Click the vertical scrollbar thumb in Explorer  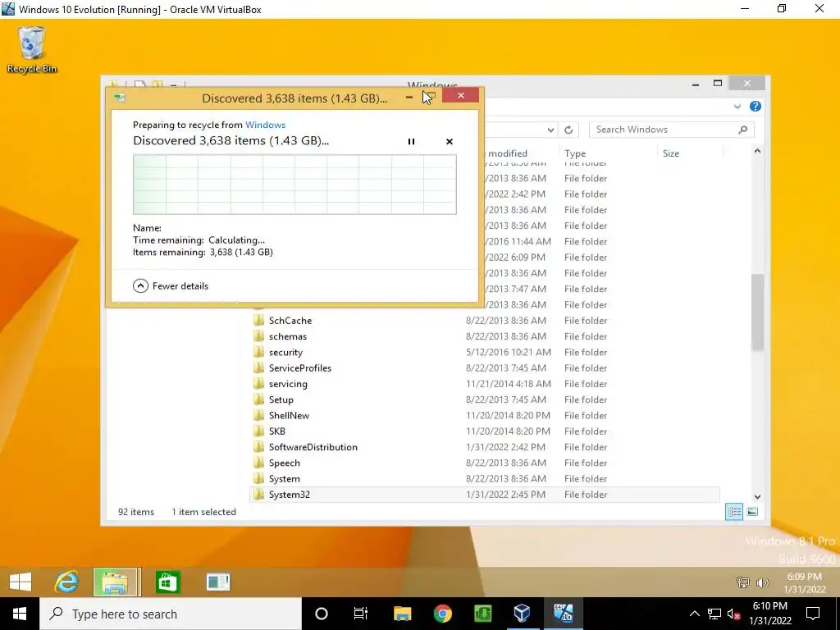coord(757,312)
